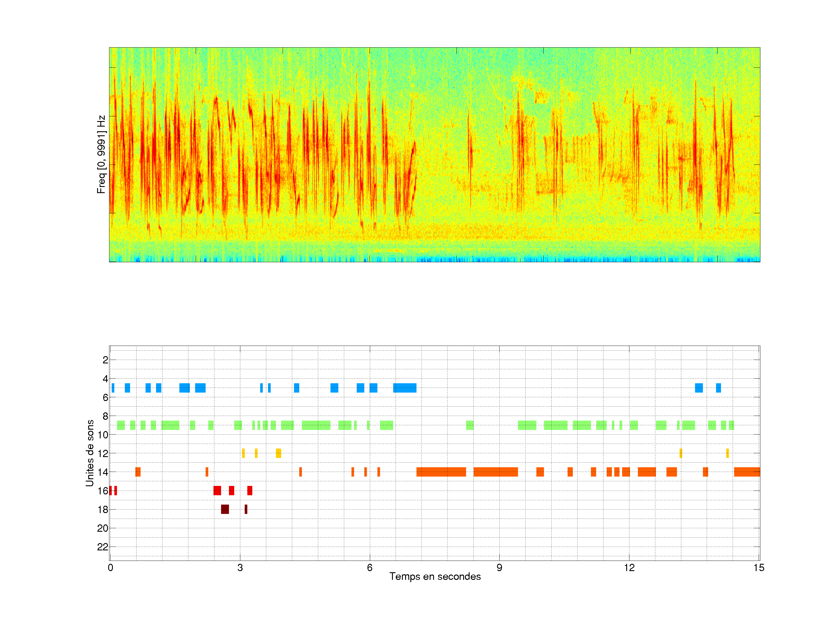Select the widest yellow bar in row 12
This screenshot has width=840, height=630.
click(x=278, y=453)
